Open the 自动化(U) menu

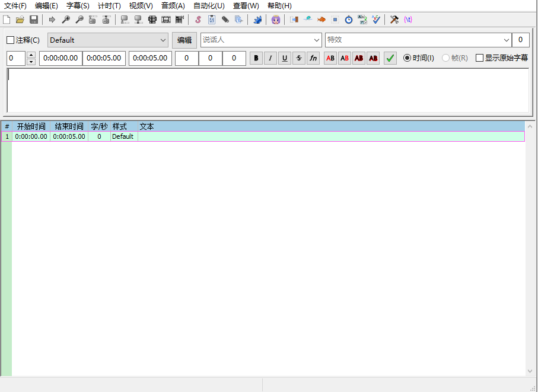tap(209, 6)
